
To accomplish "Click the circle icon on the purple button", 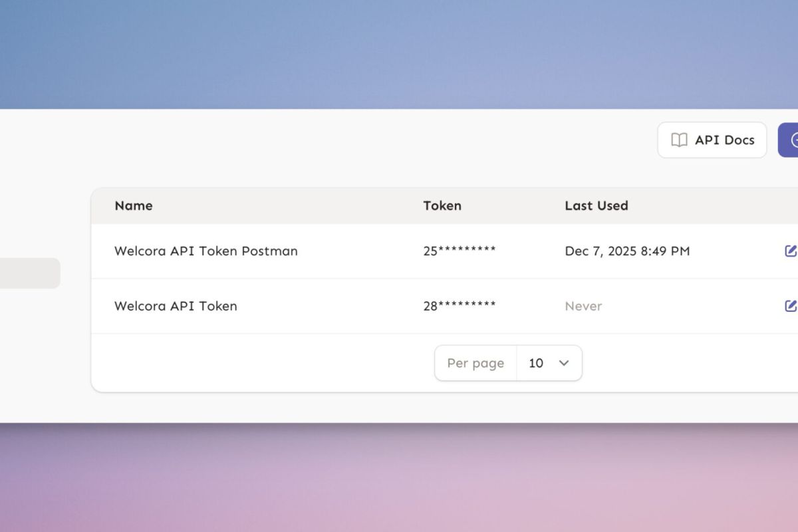I will pyautogui.click(x=793, y=140).
